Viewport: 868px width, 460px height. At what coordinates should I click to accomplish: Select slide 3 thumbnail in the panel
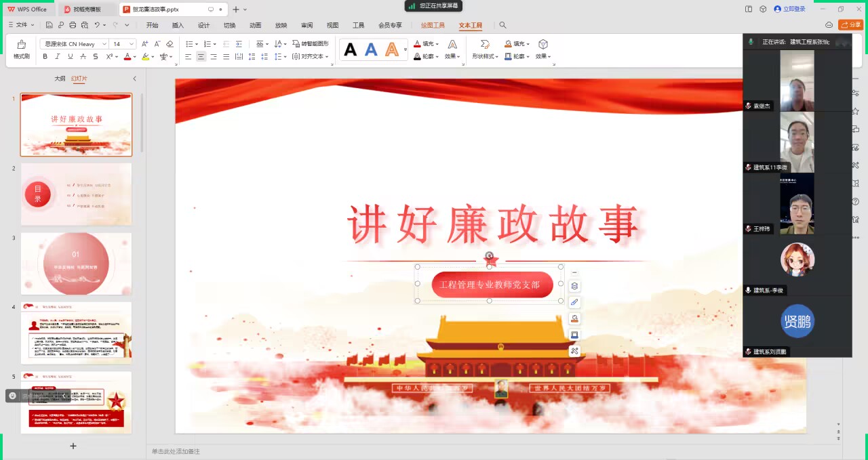(76, 264)
